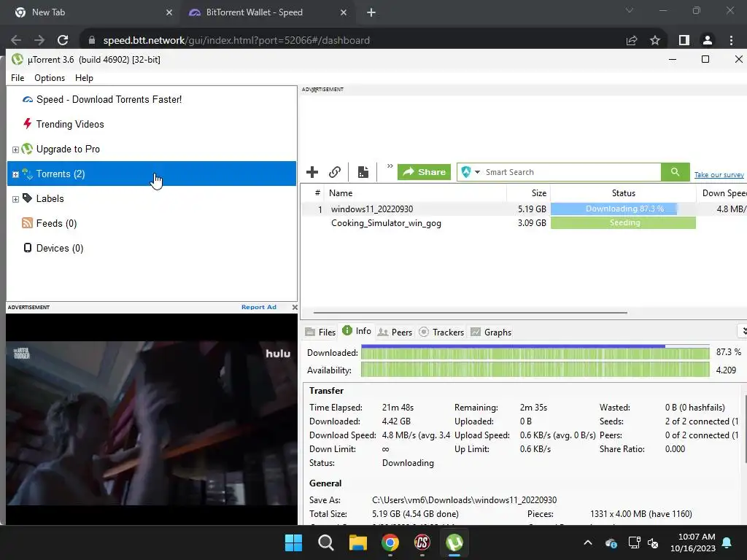
Task: Select Feeds (0) in the sidebar
Action: tap(57, 223)
